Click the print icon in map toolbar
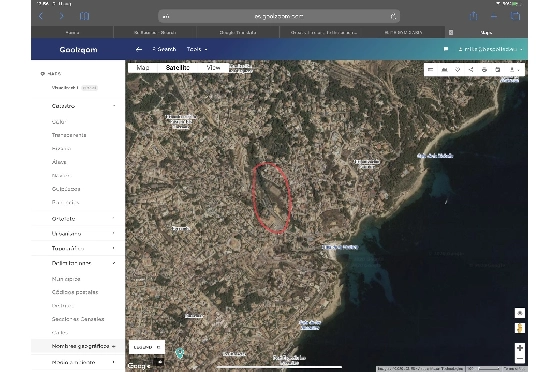560x372 pixels. coord(484,70)
